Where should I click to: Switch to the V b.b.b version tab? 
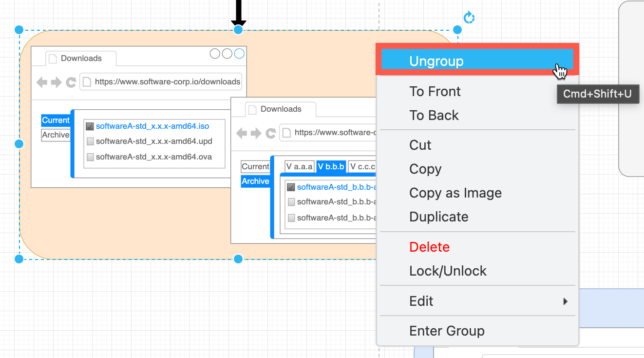pyautogui.click(x=331, y=166)
